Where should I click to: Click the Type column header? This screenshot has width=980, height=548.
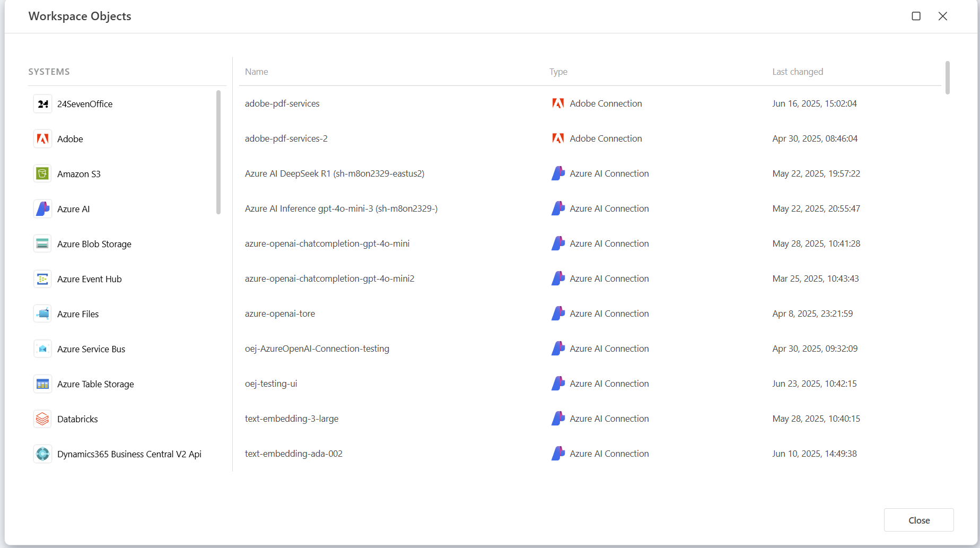click(558, 72)
